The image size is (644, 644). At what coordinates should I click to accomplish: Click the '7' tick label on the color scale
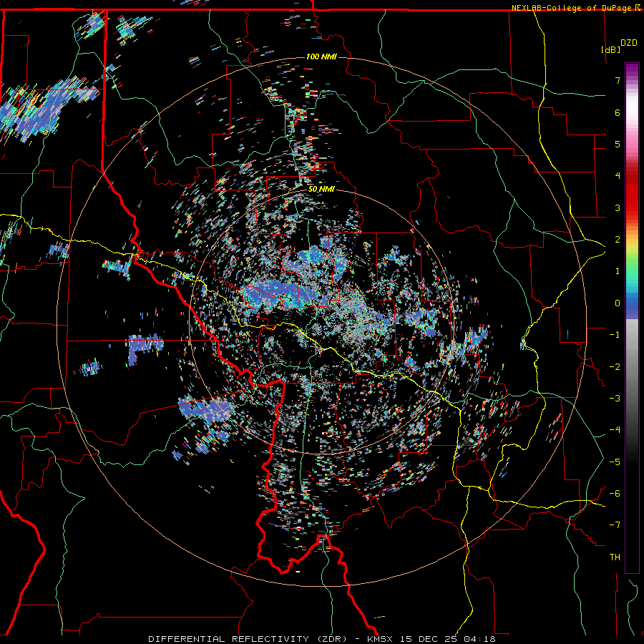[x=618, y=80]
